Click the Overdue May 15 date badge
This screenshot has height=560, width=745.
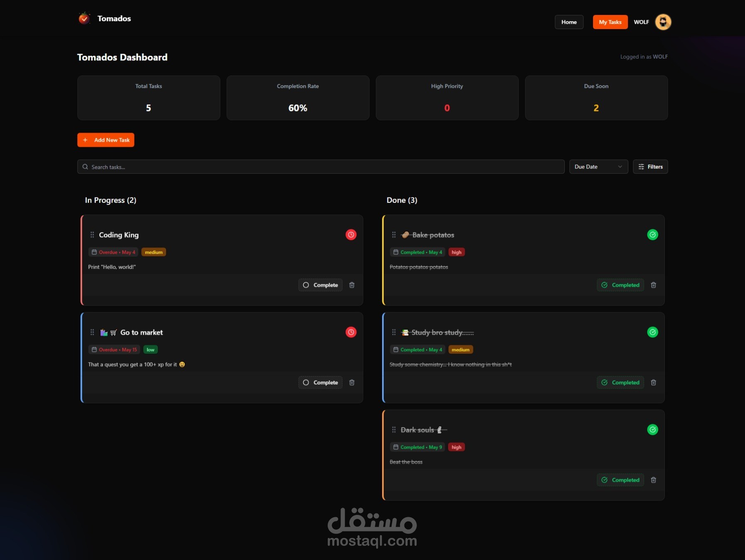click(114, 349)
